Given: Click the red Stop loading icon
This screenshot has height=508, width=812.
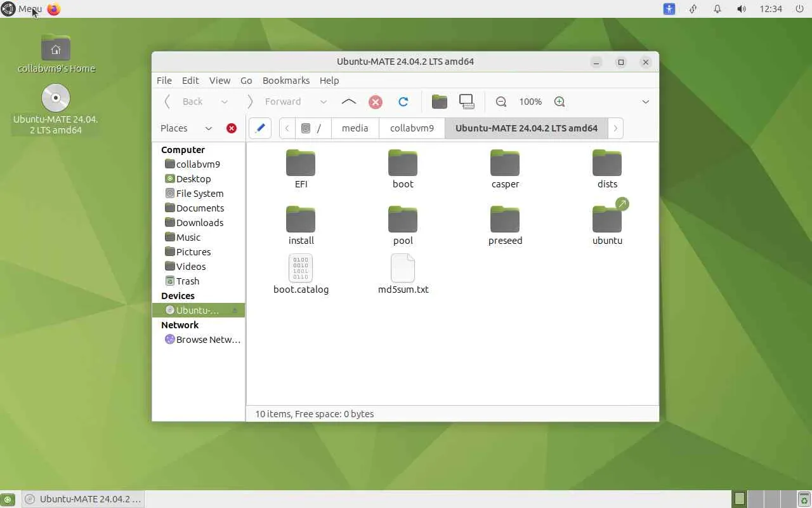Looking at the screenshot, I should coord(376,102).
